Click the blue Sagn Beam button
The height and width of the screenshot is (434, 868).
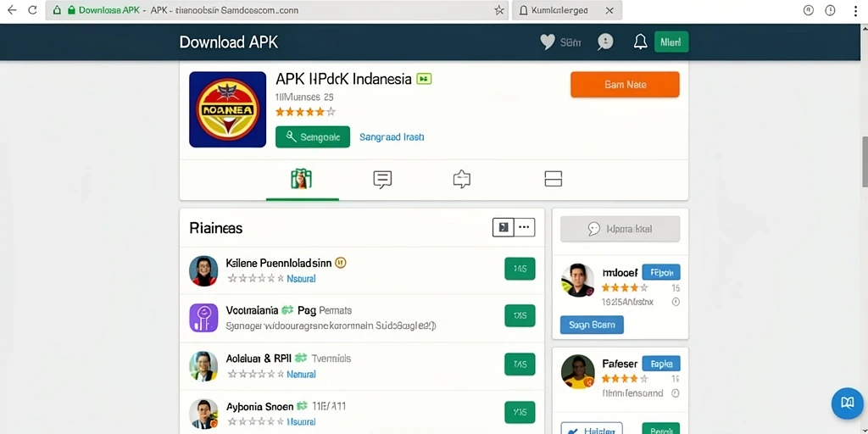[592, 325]
